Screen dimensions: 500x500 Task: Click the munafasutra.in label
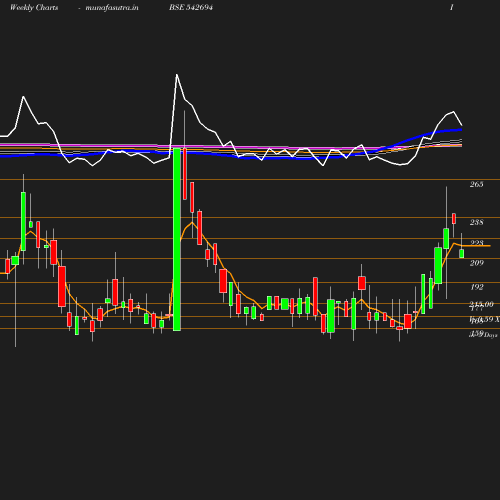click(x=112, y=7)
